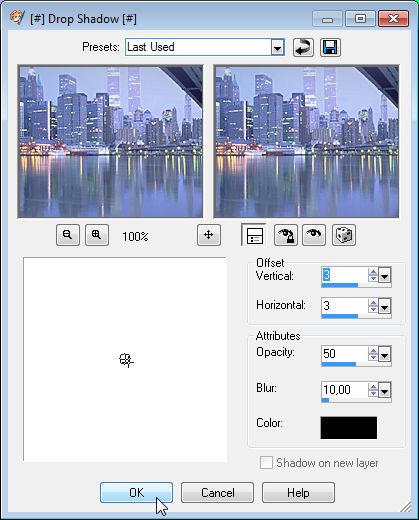
Task: Expand the Opacity dropdown arrow
Action: click(x=385, y=355)
